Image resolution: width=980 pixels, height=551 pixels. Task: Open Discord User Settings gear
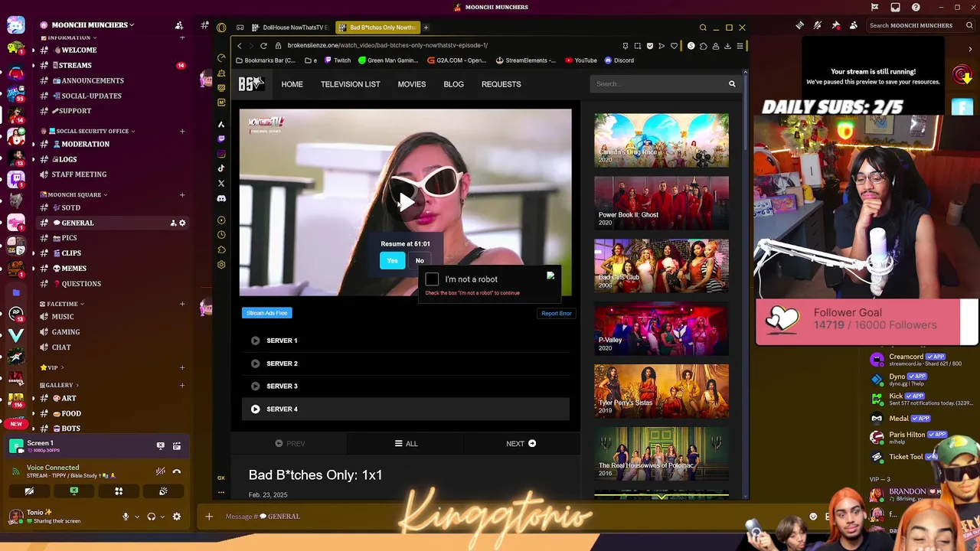(177, 517)
